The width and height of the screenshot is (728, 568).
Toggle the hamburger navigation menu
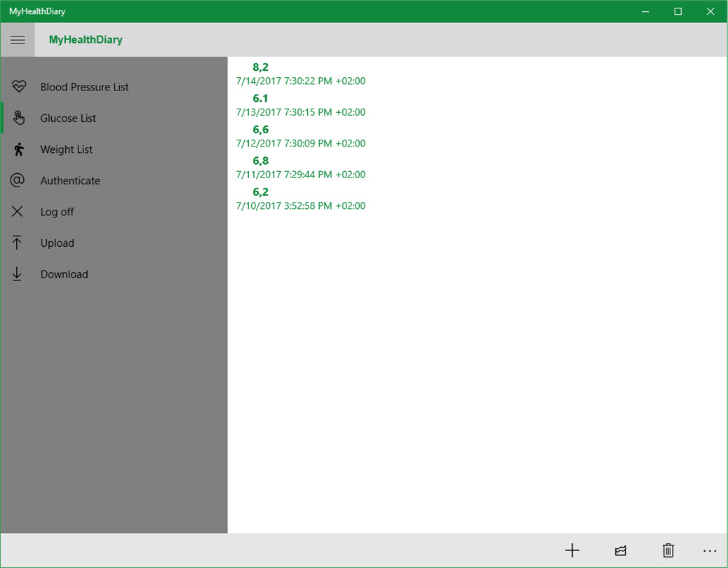(18, 40)
